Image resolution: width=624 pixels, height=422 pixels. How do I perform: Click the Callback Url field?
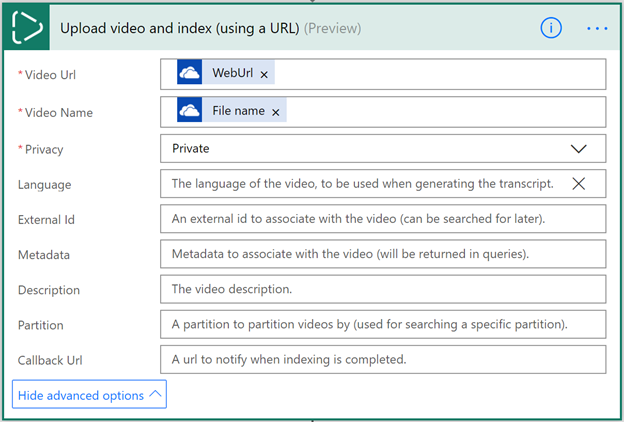(382, 359)
